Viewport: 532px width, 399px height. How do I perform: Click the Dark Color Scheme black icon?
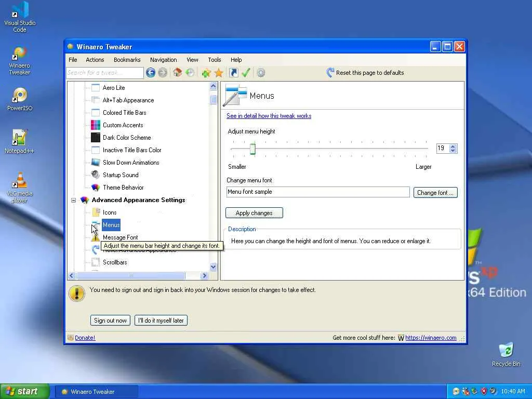(96, 137)
